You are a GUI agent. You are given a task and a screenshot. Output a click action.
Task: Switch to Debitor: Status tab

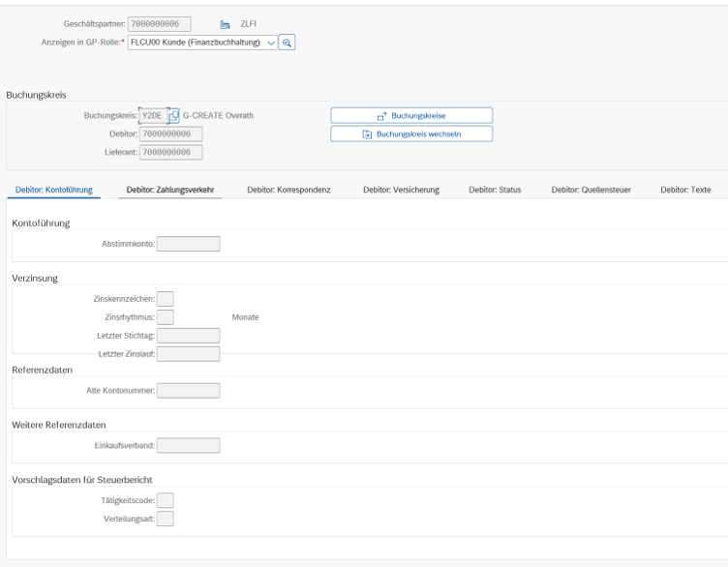(x=495, y=190)
